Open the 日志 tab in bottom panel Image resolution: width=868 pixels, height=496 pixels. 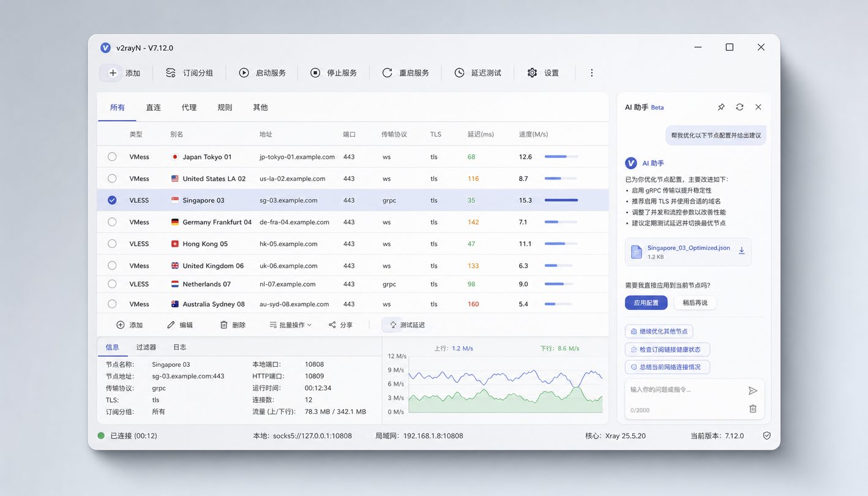click(179, 347)
